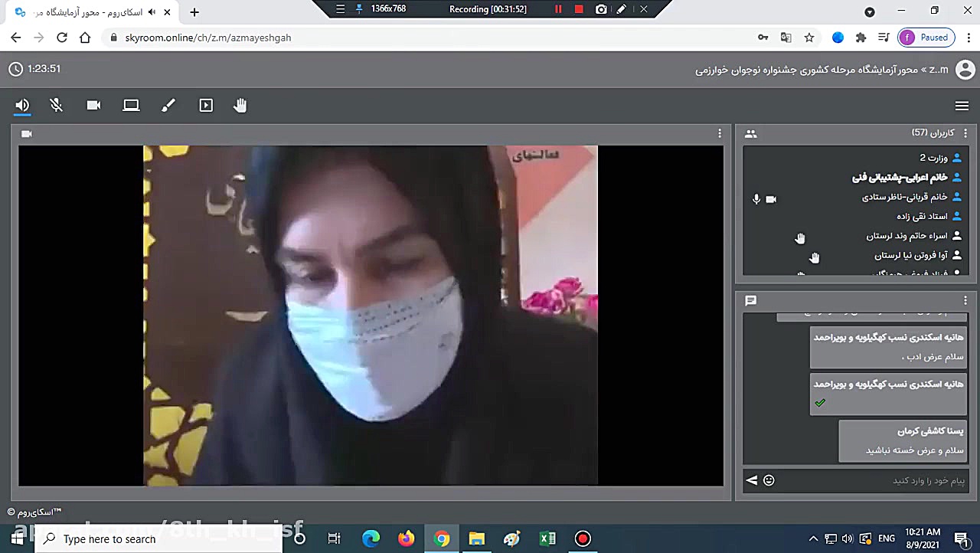Open Microsoft Edge from the taskbar
The height and width of the screenshot is (553, 980).
pyautogui.click(x=371, y=539)
